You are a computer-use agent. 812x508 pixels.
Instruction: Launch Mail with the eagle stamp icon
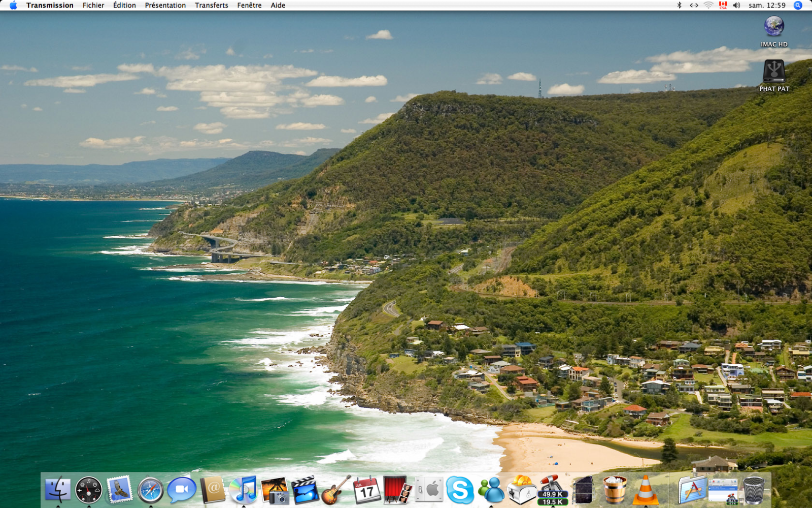click(x=120, y=490)
